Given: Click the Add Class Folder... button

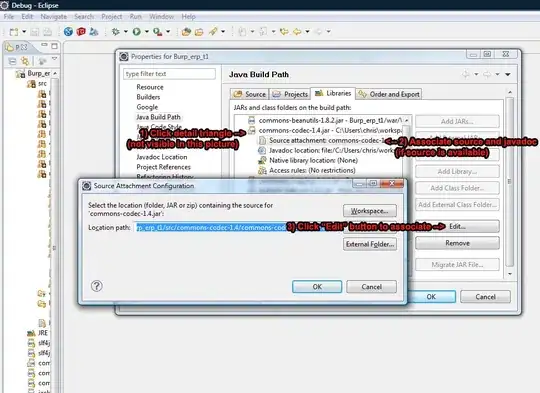Looking at the screenshot, I should tap(457, 188).
